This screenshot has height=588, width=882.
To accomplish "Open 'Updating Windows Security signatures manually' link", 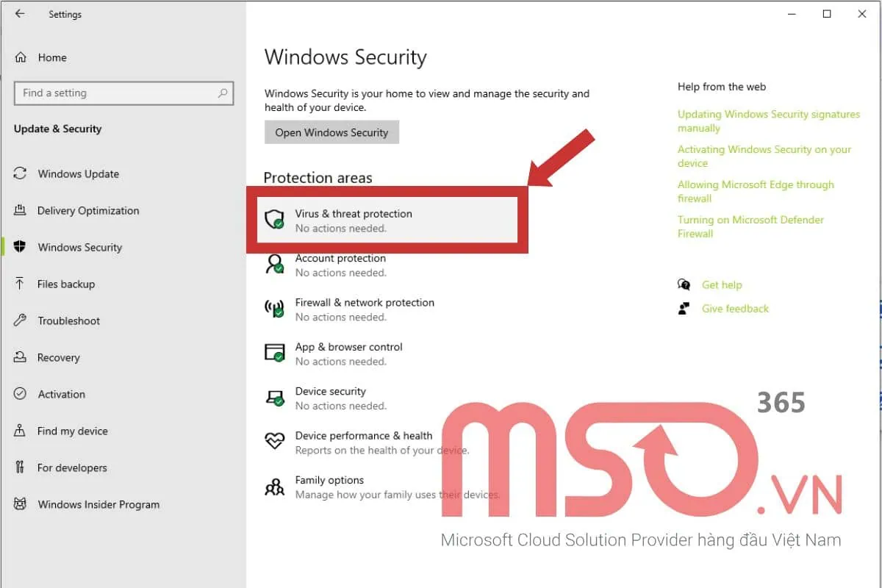I will 768,121.
